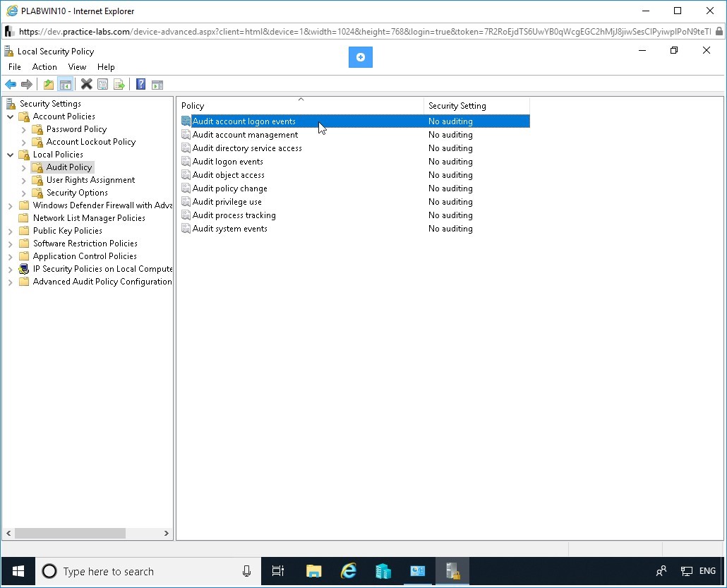Click the blue plus button at top center
Image resolution: width=727 pixels, height=588 pixels.
pos(360,57)
